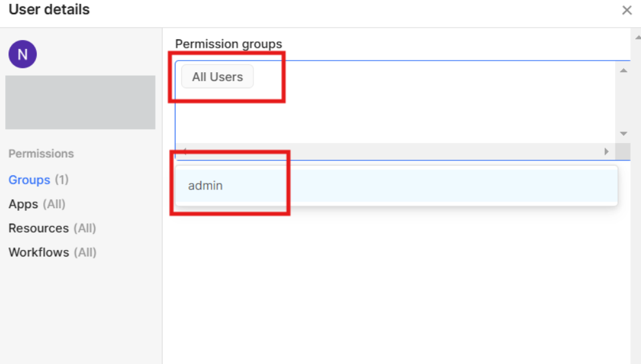The image size is (641, 364).
Task: Click the left arrow on the horizontal scrollbar
Action: tap(185, 151)
